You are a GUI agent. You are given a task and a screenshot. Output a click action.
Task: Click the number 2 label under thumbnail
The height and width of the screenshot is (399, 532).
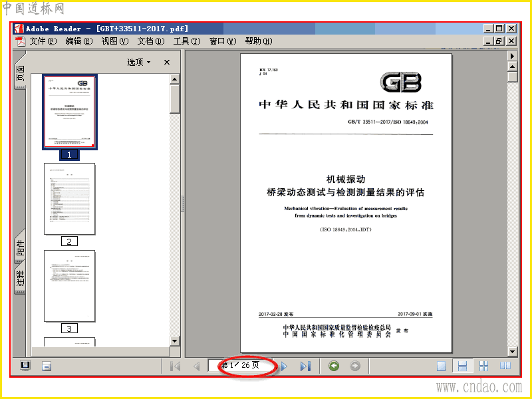pyautogui.click(x=69, y=241)
